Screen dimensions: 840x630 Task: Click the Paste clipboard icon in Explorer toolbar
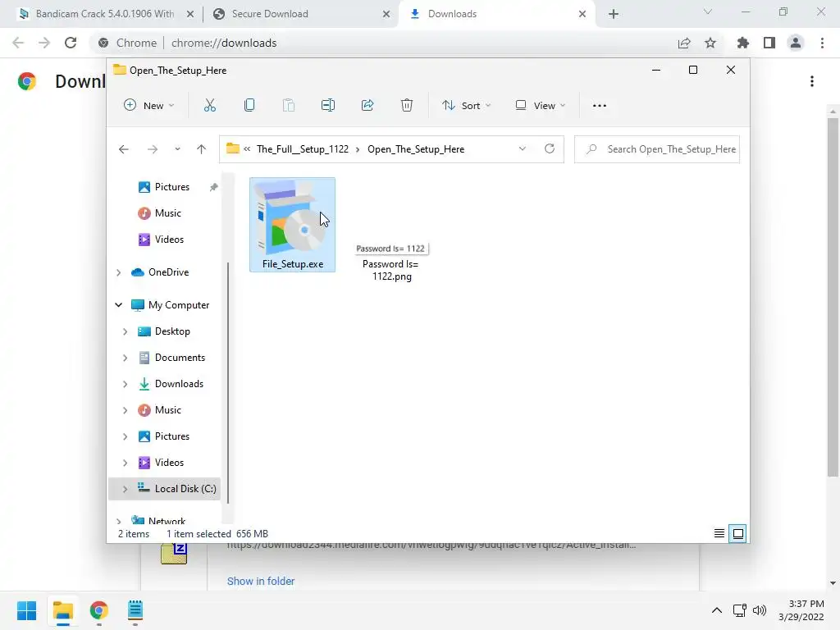tap(288, 106)
